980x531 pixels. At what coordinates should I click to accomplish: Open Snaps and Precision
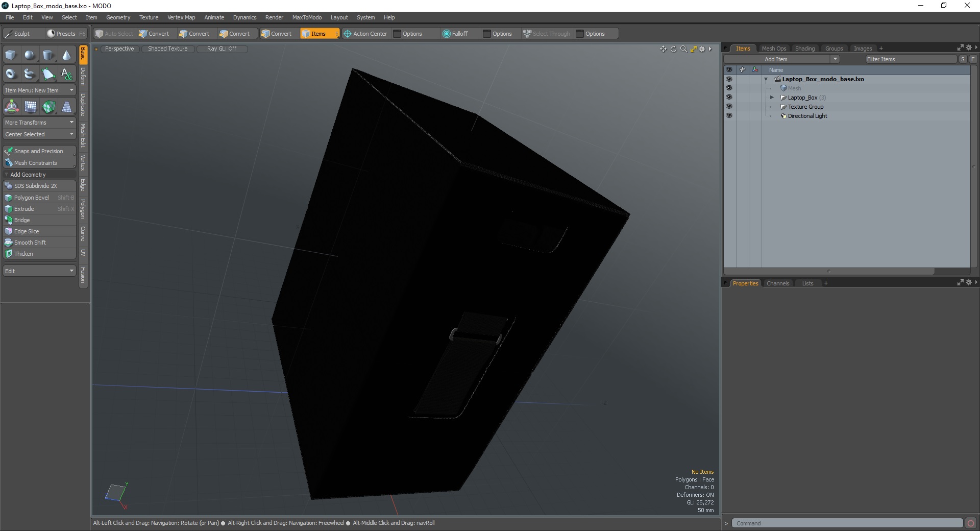point(39,151)
